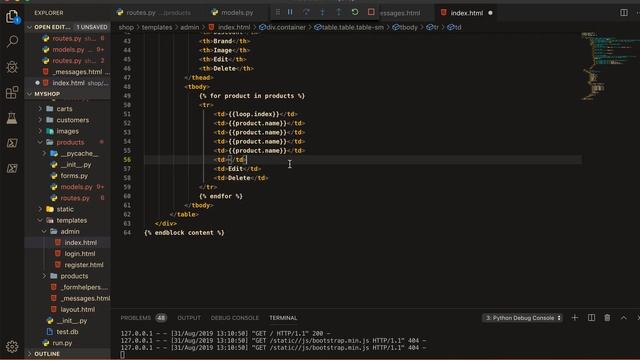This screenshot has height=360, width=640.
Task: Click Step Over in debug toolbar
Action: 306,12
